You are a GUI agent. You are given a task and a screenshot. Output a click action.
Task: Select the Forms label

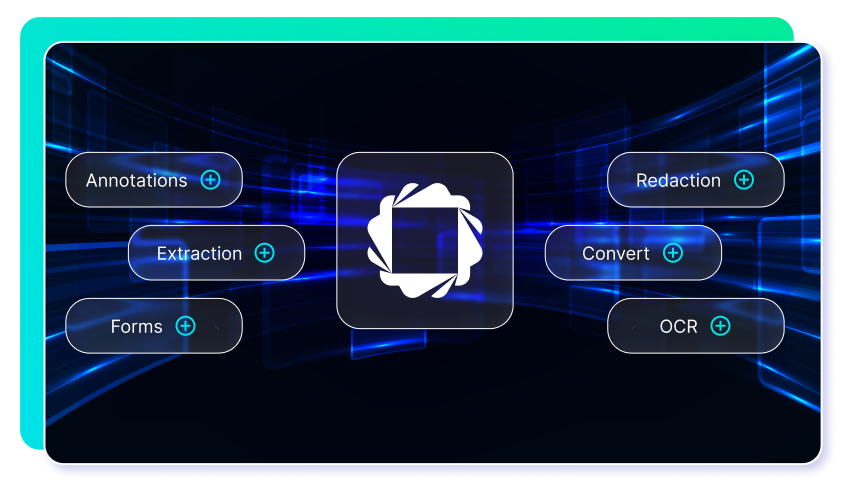137,326
